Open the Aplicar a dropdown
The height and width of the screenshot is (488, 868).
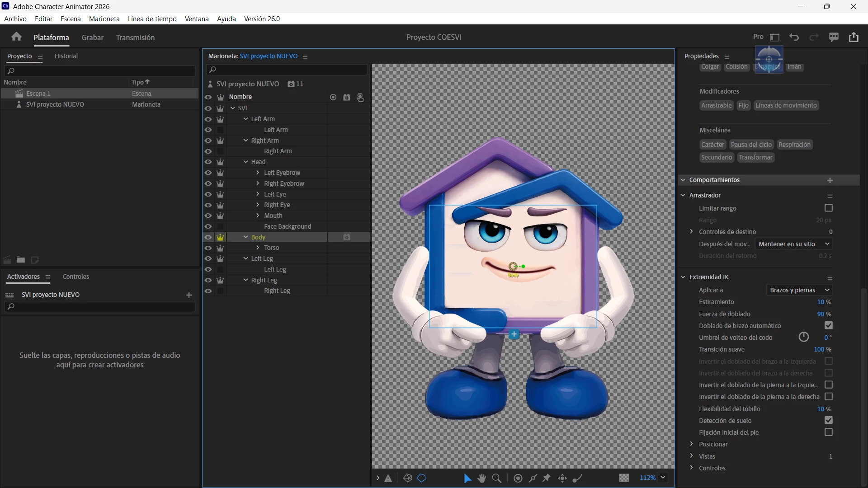(799, 290)
